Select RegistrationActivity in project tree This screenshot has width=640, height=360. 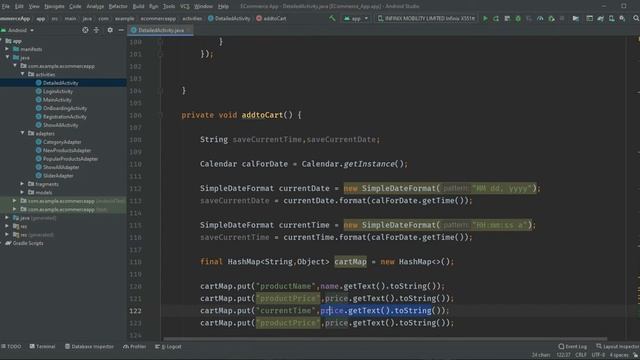point(64,117)
